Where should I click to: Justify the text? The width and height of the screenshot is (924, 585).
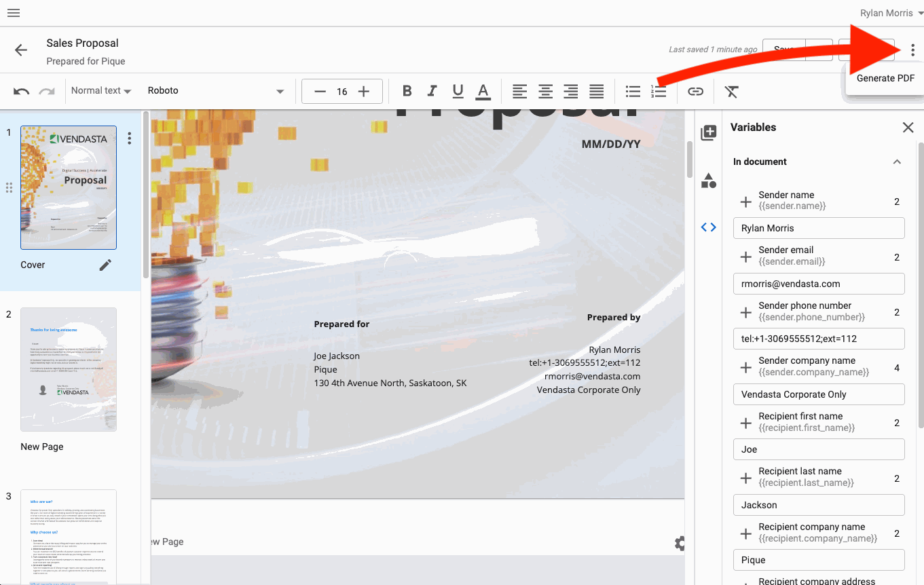click(x=597, y=92)
